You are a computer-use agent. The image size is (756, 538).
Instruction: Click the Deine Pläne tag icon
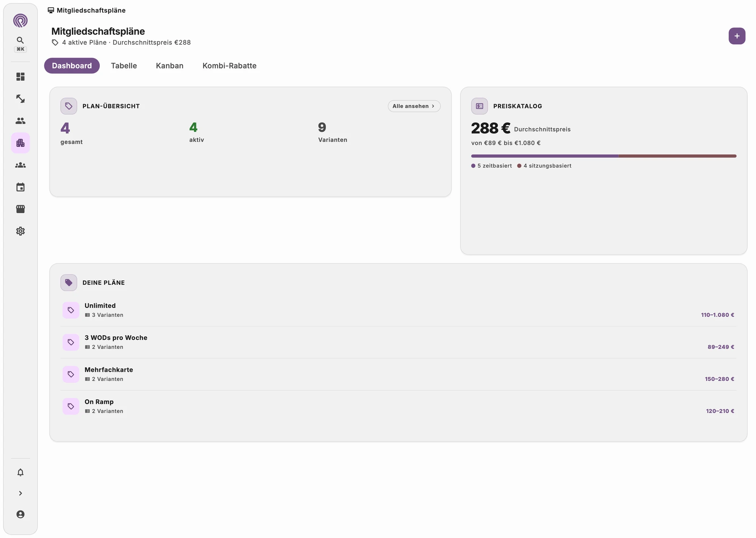click(x=69, y=283)
